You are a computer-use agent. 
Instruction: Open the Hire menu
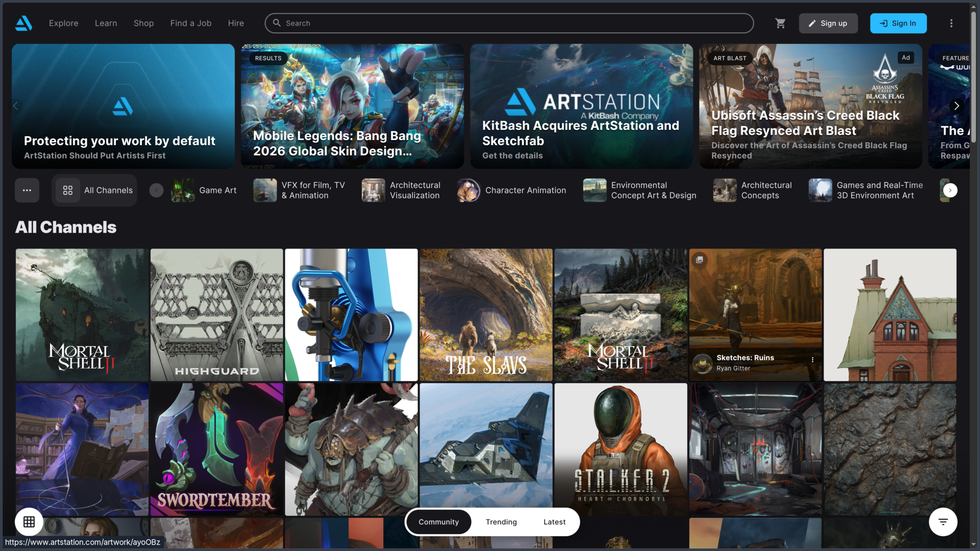click(x=236, y=23)
